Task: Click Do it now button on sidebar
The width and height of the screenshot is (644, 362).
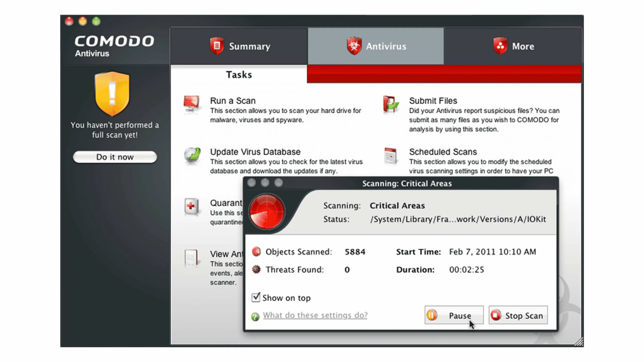Action: pos(115,157)
